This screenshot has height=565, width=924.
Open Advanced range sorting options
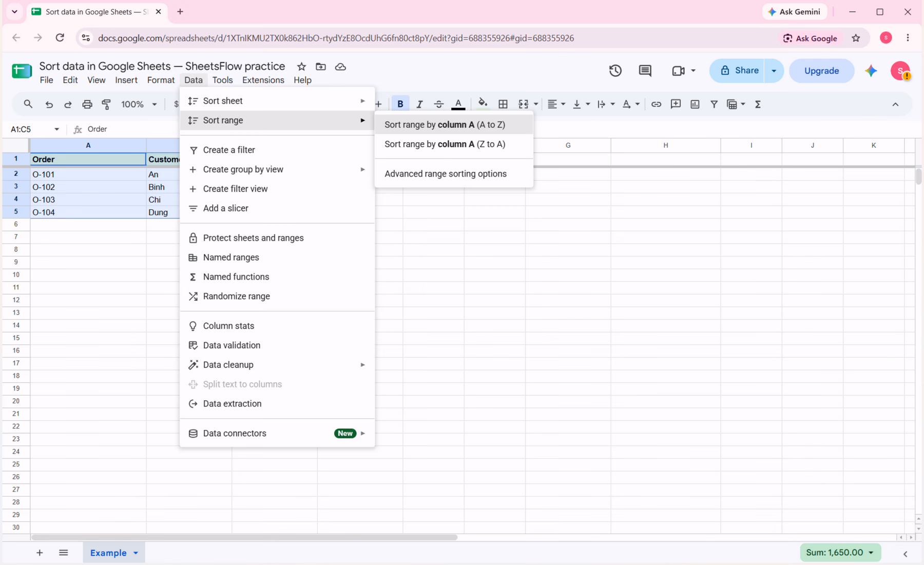click(454, 174)
